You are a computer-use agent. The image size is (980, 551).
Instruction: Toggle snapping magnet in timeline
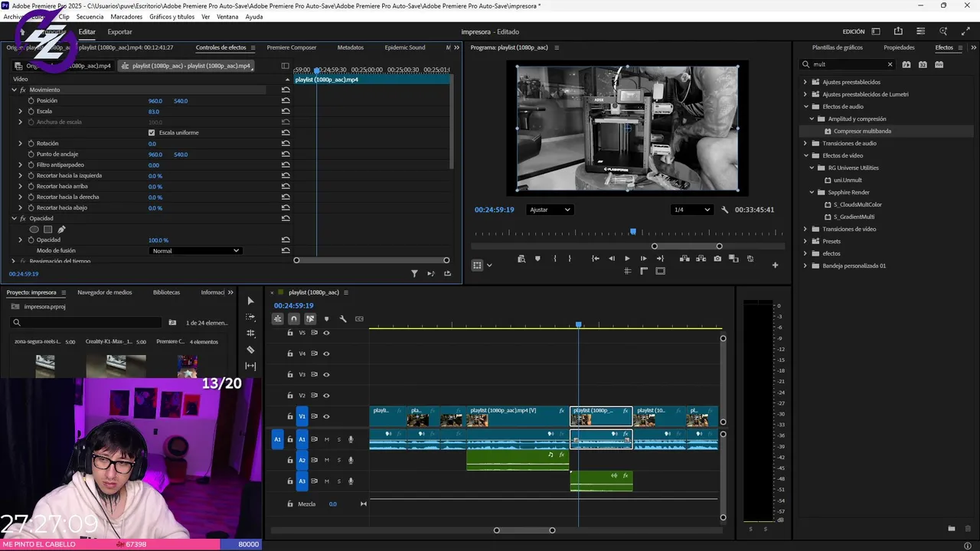[x=294, y=319]
